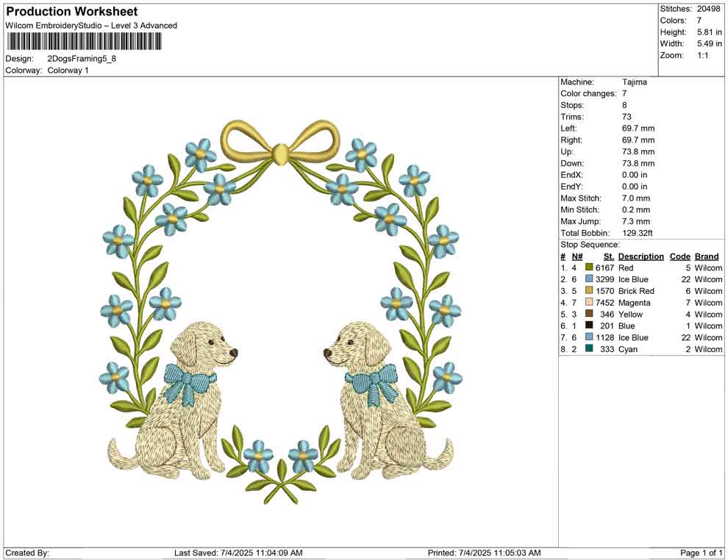Click the 'Created By:' footer label

click(x=27, y=553)
